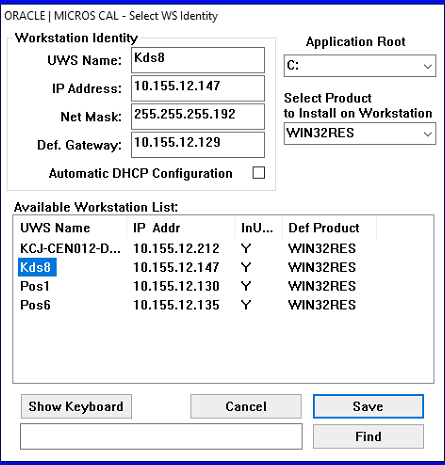This screenshot has height=465, width=445.
Task: Click the Def Product column header
Action: pyautogui.click(x=330, y=228)
